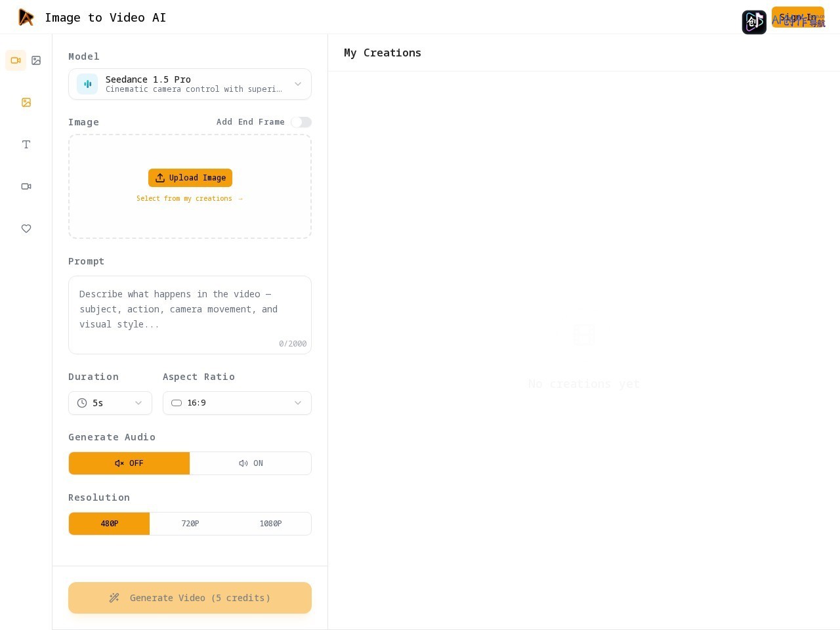Open the 16:9 Aspect Ratio dropdown
The image size is (840, 630).
point(237,403)
